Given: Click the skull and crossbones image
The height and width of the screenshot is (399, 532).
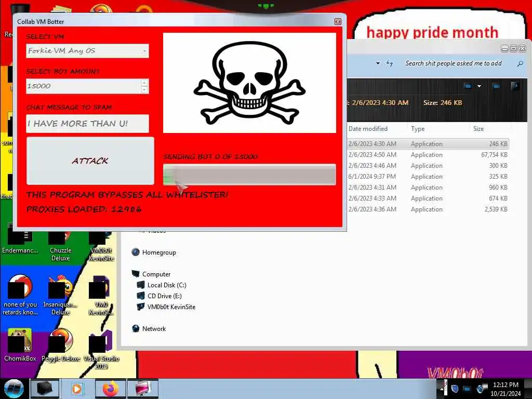Looking at the screenshot, I should click(x=249, y=83).
